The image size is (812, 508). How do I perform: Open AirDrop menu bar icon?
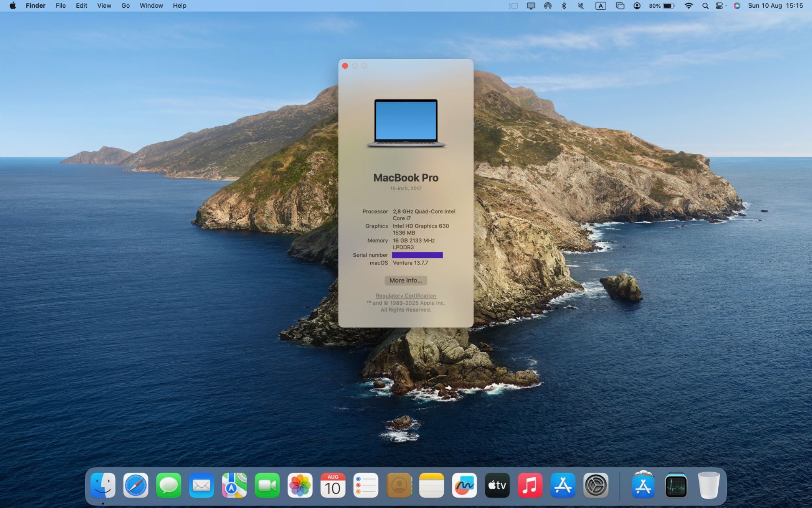coord(548,6)
